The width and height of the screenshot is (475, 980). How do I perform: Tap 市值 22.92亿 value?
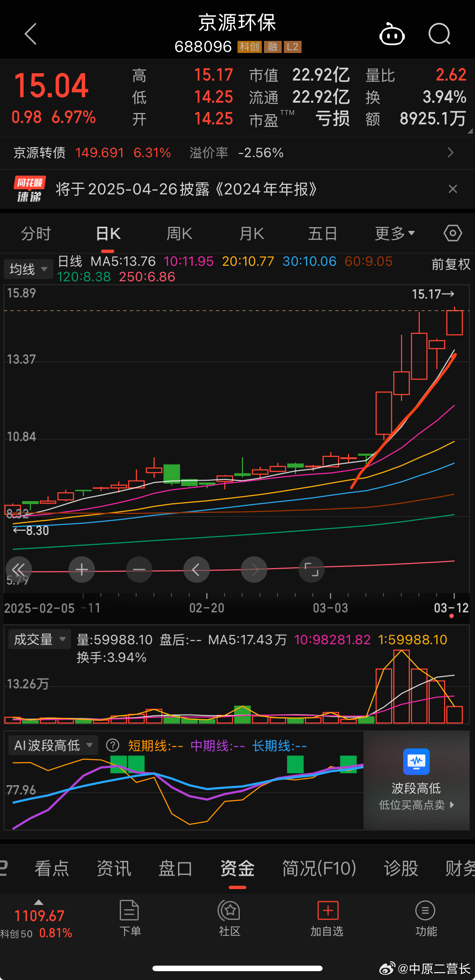point(321,75)
